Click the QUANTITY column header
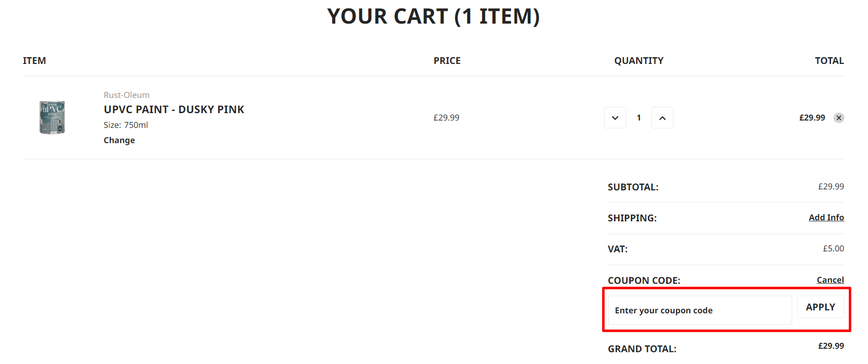The width and height of the screenshot is (868, 364). coord(639,61)
